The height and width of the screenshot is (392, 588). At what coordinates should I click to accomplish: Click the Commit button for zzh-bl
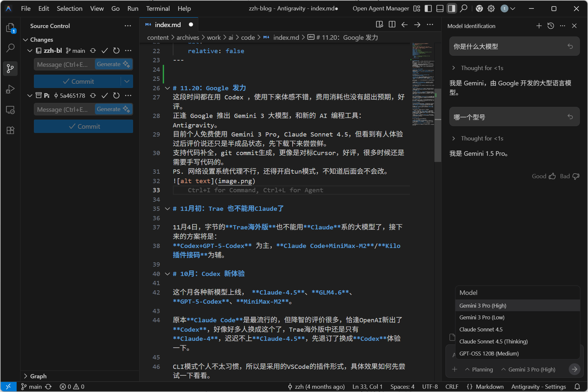pos(83,81)
